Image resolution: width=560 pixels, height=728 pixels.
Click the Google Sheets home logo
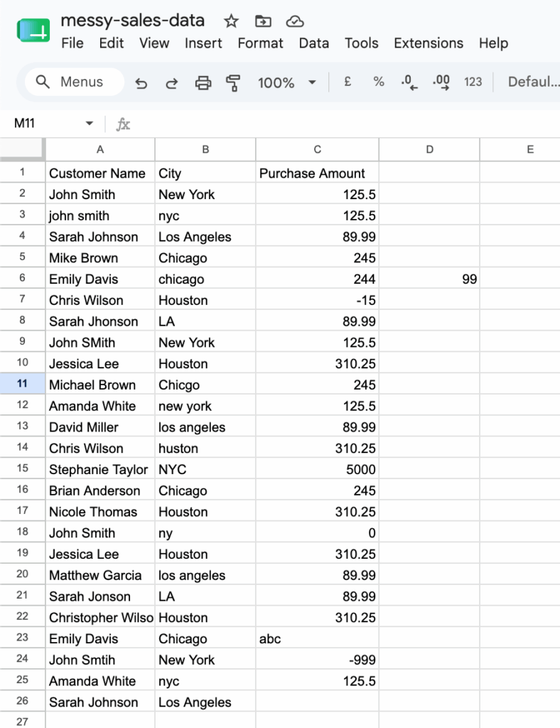[x=33, y=31]
